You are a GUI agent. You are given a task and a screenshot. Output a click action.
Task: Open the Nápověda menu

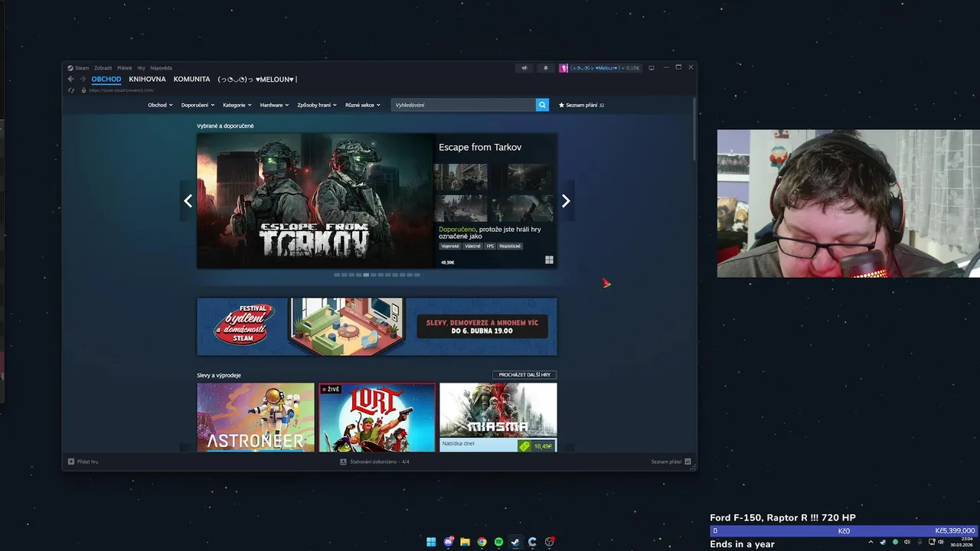click(x=161, y=68)
